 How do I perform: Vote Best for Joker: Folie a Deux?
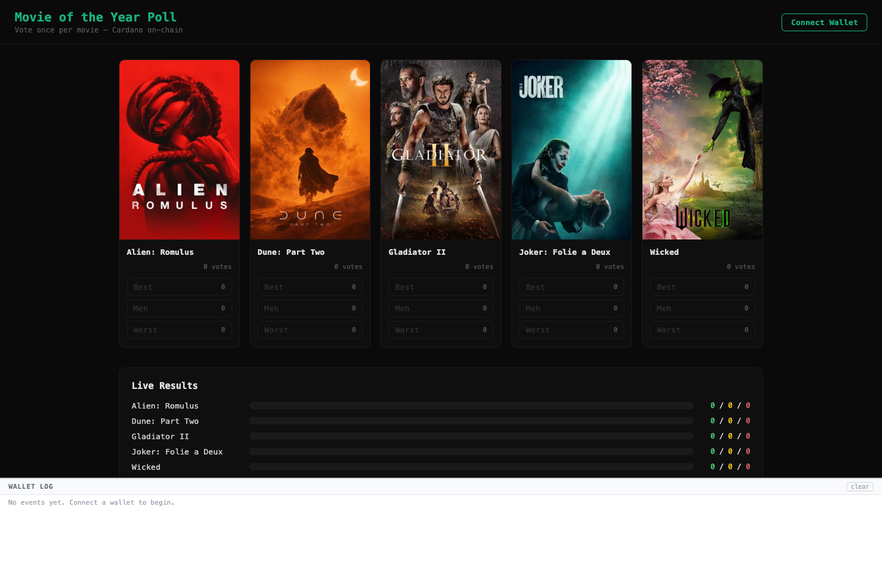point(571,287)
